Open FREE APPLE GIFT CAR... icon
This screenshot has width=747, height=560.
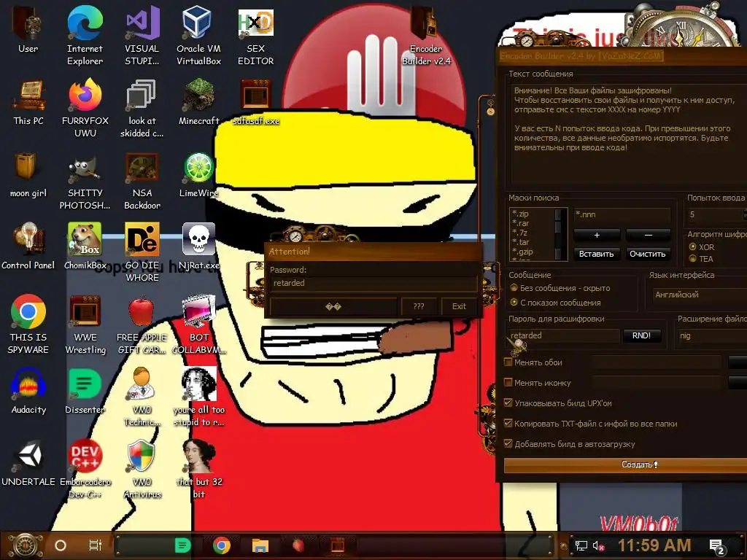[142, 324]
